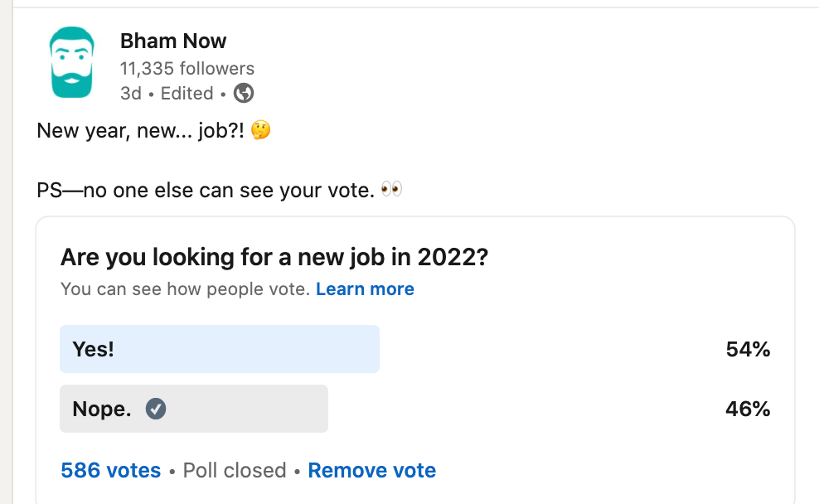Screen dimensions: 819x504
Task: View the 586 votes list
Action: tap(111, 471)
